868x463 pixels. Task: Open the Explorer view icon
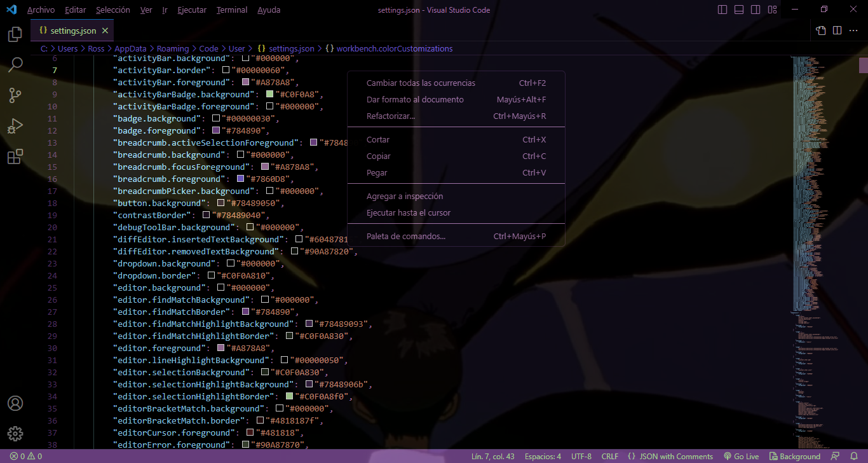(15, 35)
